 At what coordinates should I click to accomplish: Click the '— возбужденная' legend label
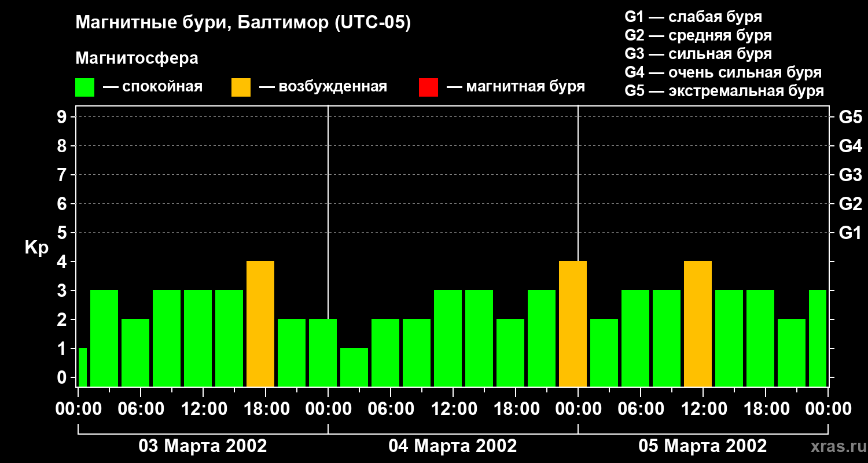[323, 87]
